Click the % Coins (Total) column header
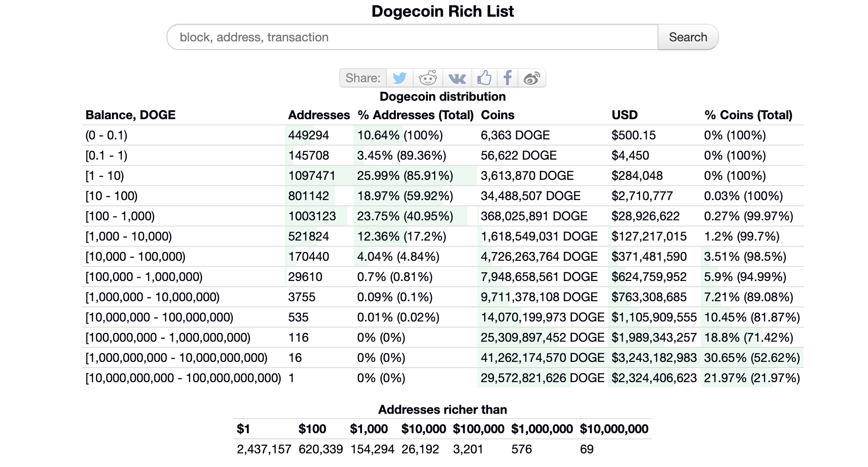 [748, 115]
